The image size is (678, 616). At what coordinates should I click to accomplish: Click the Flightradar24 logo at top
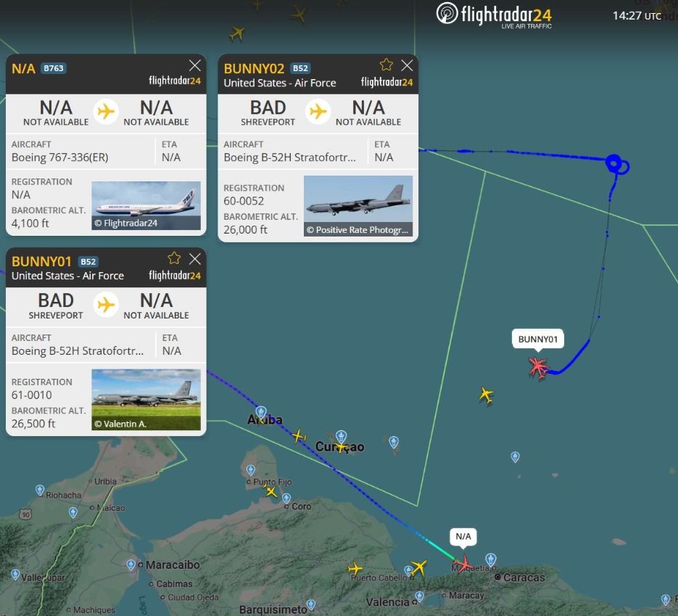pos(495,15)
